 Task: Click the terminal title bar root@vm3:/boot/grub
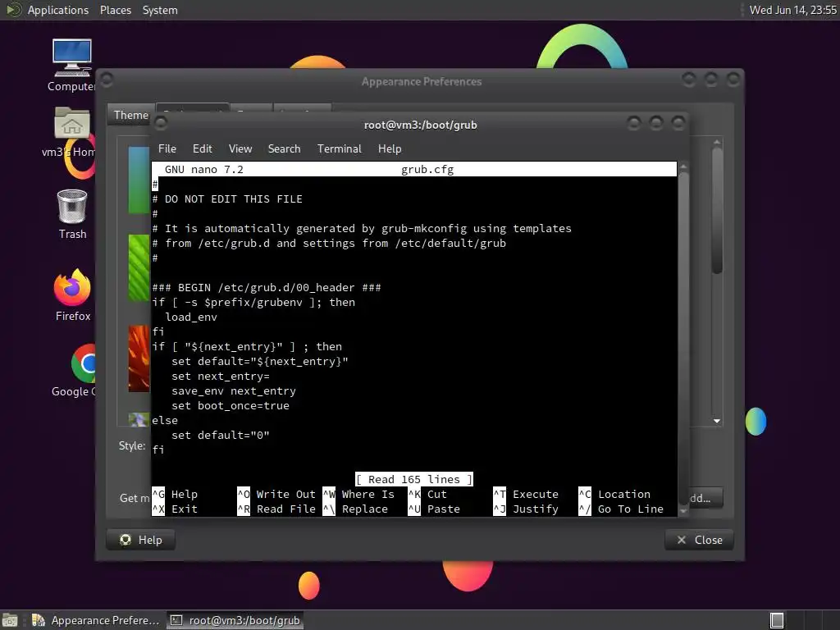point(420,125)
